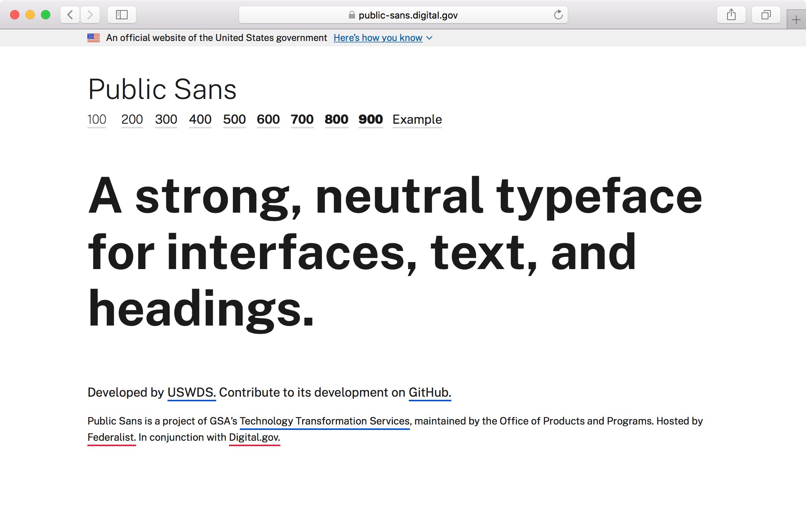Go forward with the Safari forward arrow
Screen dimensions: 806x532
(90, 15)
